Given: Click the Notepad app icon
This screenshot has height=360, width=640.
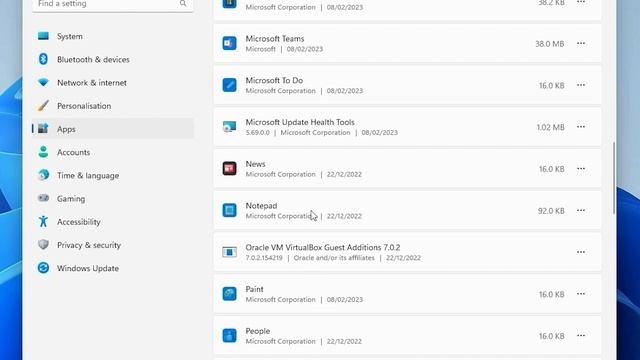Looking at the screenshot, I should pos(229,210).
